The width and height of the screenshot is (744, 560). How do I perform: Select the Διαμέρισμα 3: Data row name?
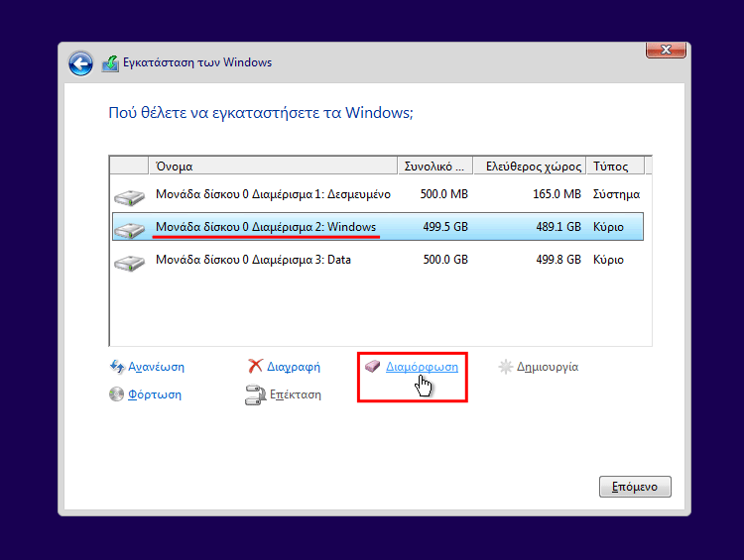coord(253,261)
